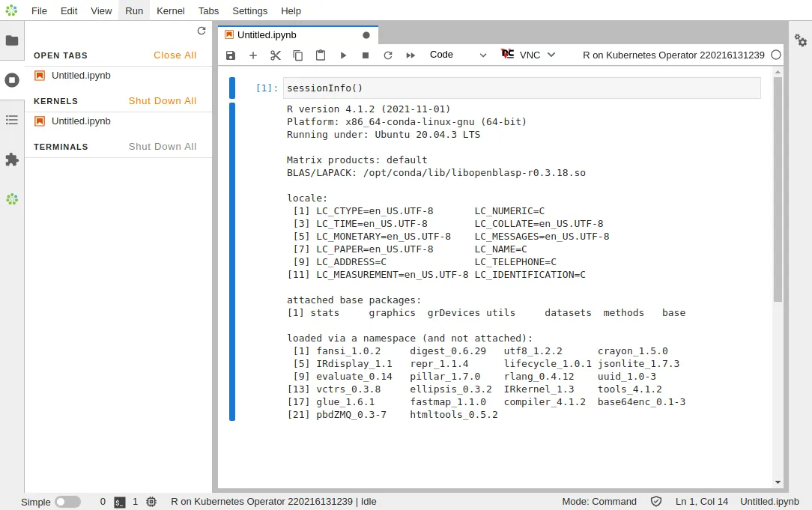Viewport: 812px width, 510px height.
Task: Expand the VNC dropdown chevron
Action: tap(551, 55)
